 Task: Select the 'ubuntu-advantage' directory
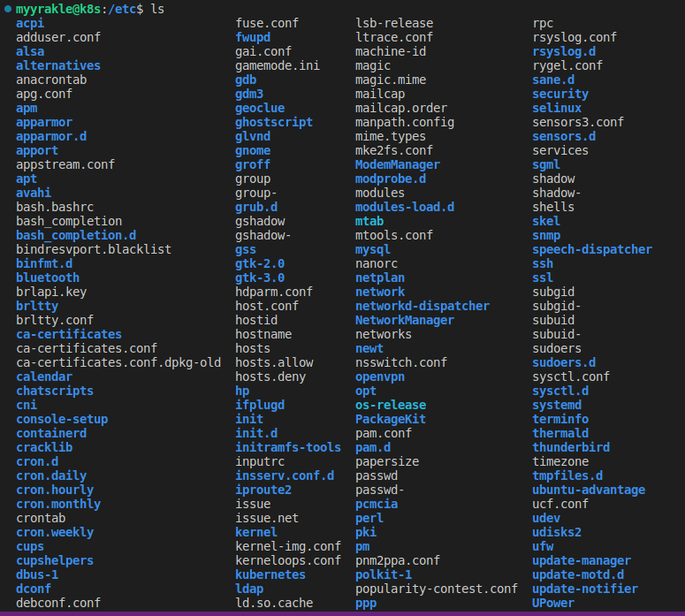coord(589,490)
